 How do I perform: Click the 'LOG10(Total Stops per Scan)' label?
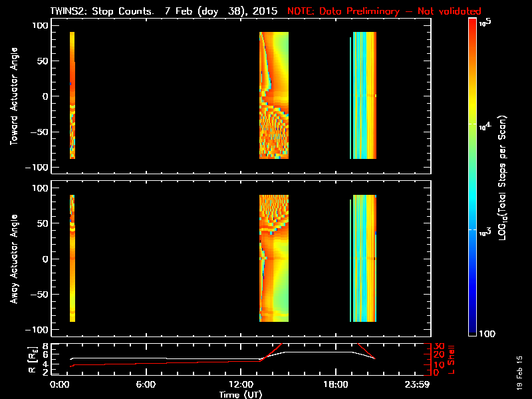[x=504, y=178]
